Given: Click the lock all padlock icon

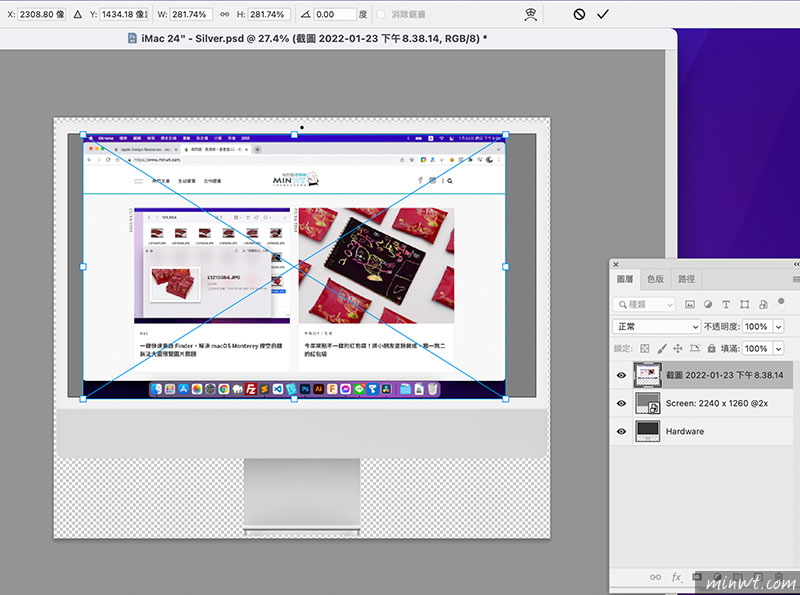Looking at the screenshot, I should click(x=711, y=348).
